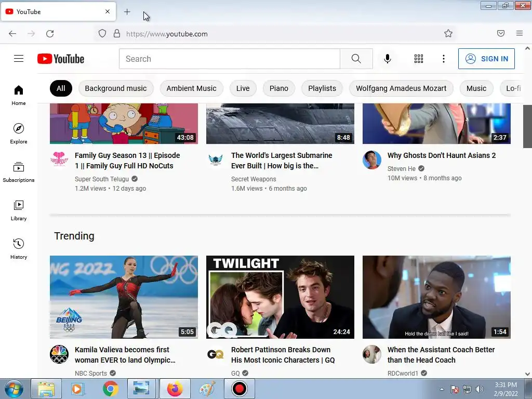Click the SIGN IN button
This screenshot has height=399, width=532.
(486, 59)
